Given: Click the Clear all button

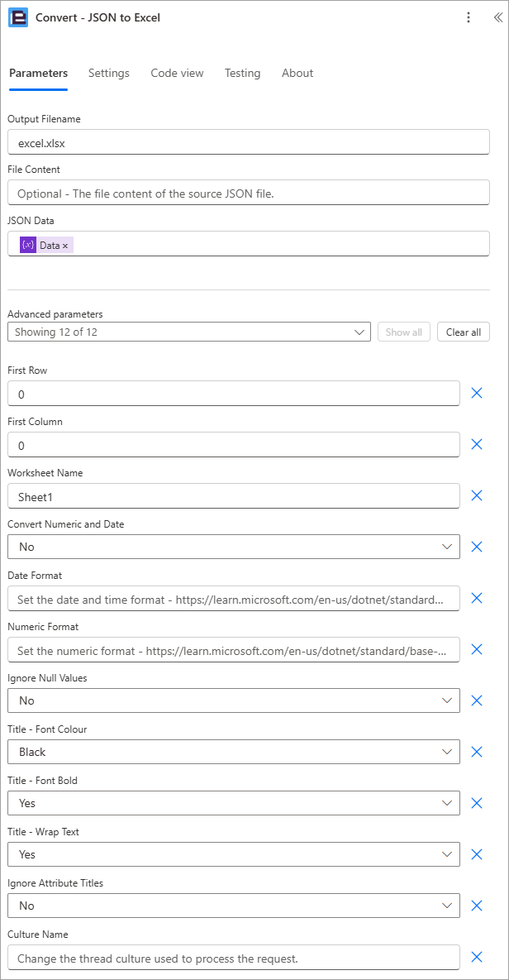Looking at the screenshot, I should (x=464, y=332).
